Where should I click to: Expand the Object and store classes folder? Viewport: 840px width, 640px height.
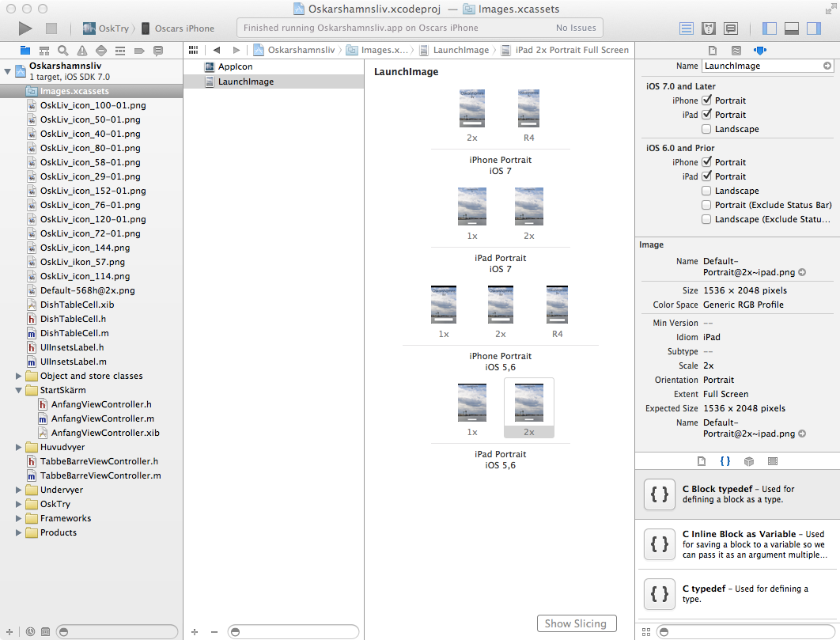(18, 376)
